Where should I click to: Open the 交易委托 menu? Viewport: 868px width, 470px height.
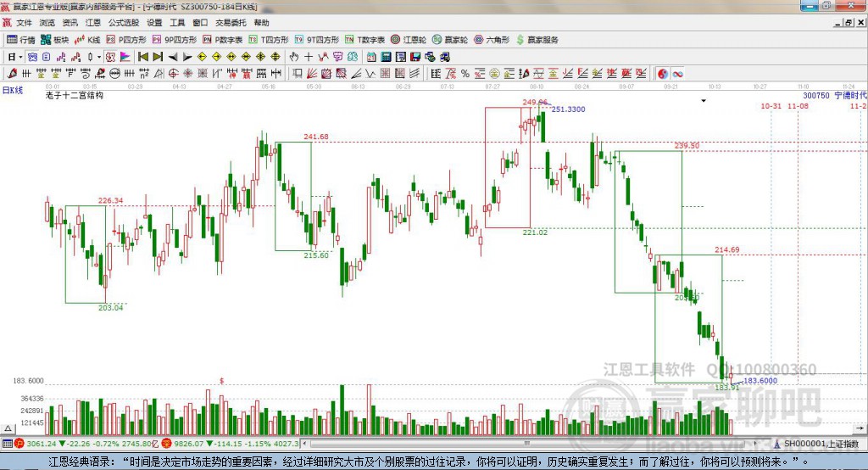231,23
